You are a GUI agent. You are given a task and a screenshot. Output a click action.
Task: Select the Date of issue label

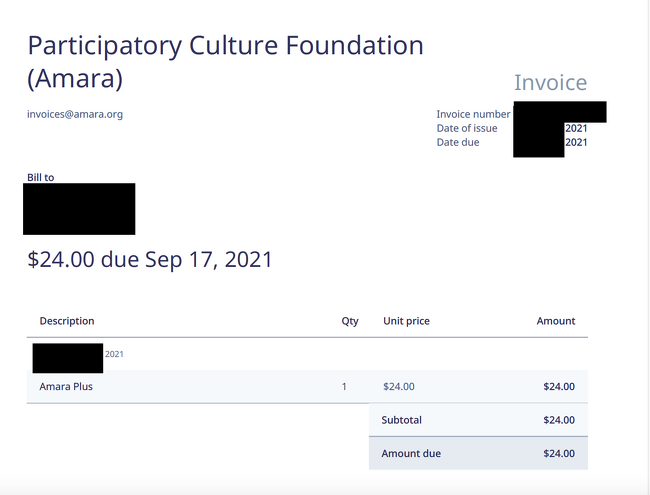point(467,128)
